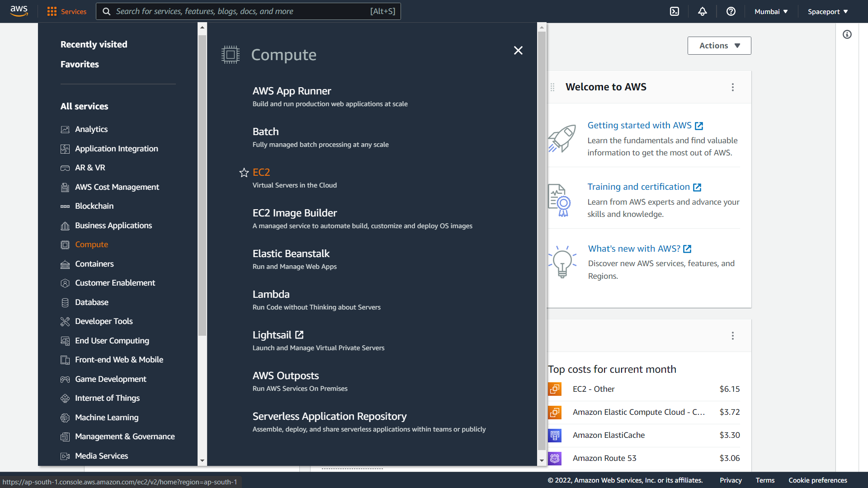The width and height of the screenshot is (868, 488).
Task: Click the EC2 - Other cost row
Action: pyautogui.click(x=644, y=389)
